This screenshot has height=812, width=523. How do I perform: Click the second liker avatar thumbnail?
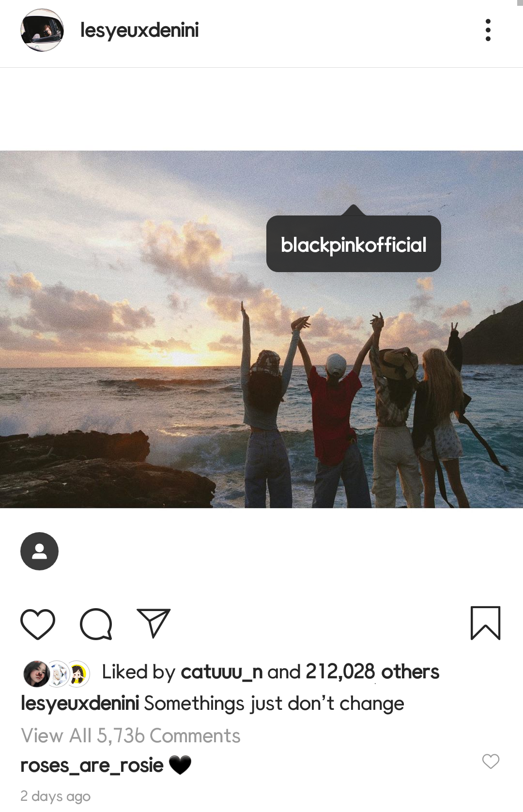[59, 674]
